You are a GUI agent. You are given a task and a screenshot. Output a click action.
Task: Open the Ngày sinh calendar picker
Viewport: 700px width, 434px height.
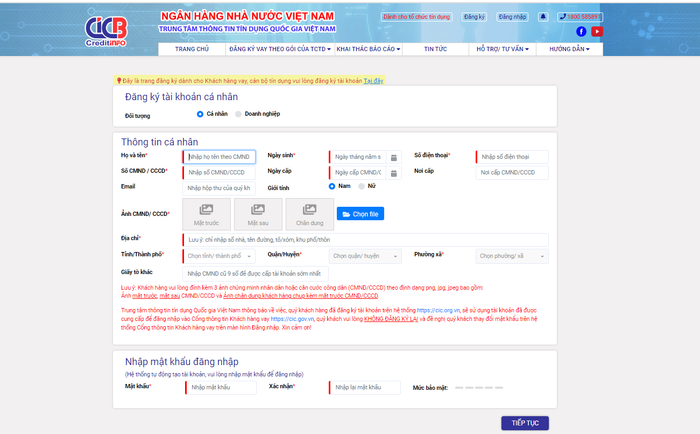[x=394, y=157]
